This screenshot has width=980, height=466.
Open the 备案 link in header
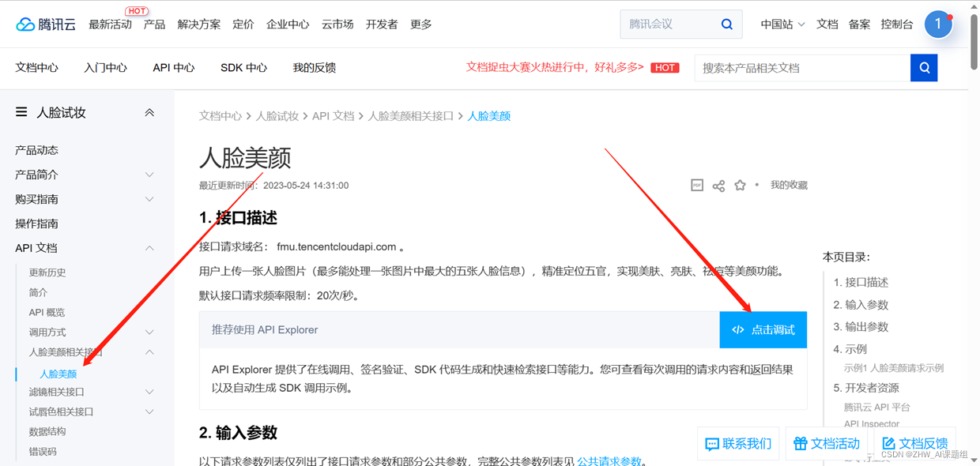tap(860, 24)
